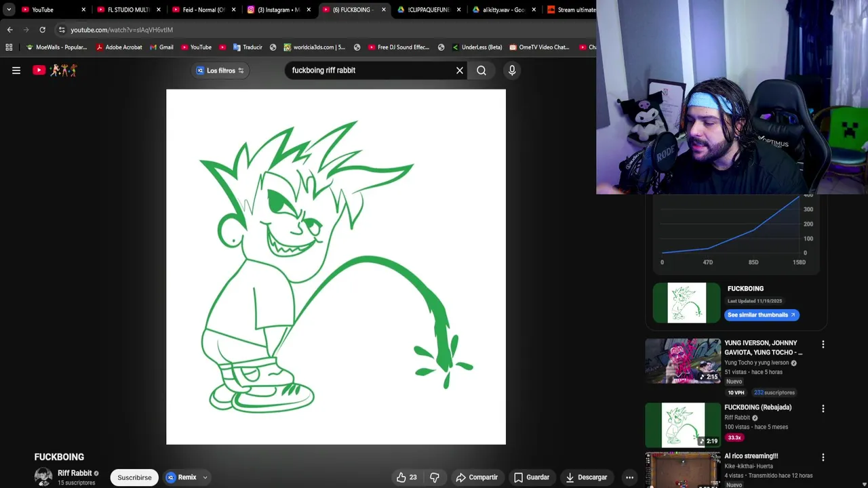Open Free DJ Sound Effec... bookmark
The width and height of the screenshot is (868, 488).
point(399,47)
